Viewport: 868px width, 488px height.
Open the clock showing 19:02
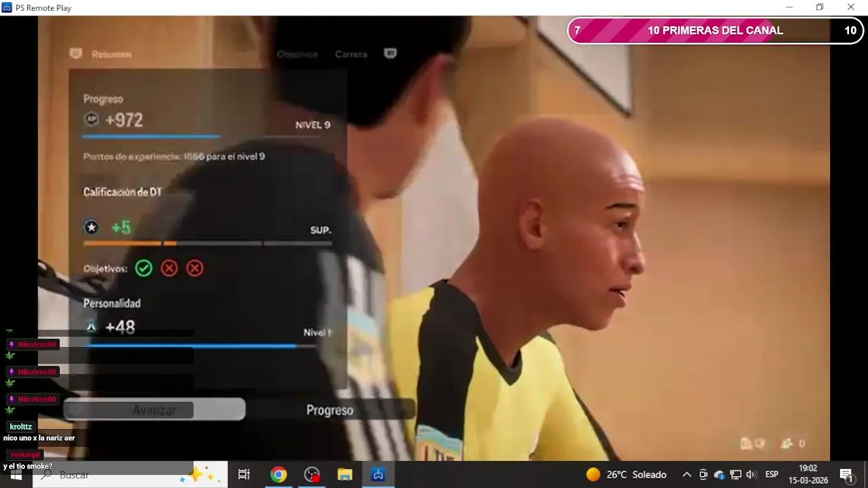pyautogui.click(x=808, y=474)
